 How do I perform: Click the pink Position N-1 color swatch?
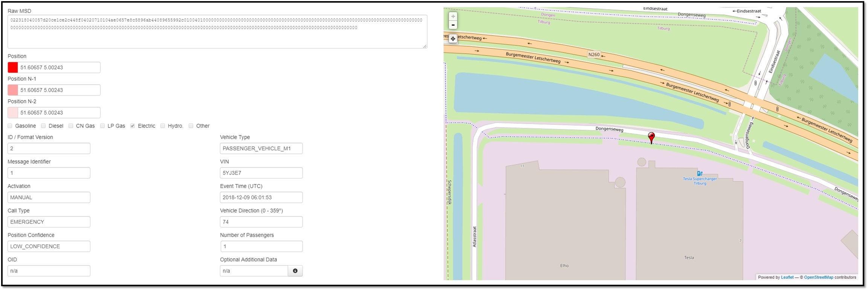tap(13, 90)
